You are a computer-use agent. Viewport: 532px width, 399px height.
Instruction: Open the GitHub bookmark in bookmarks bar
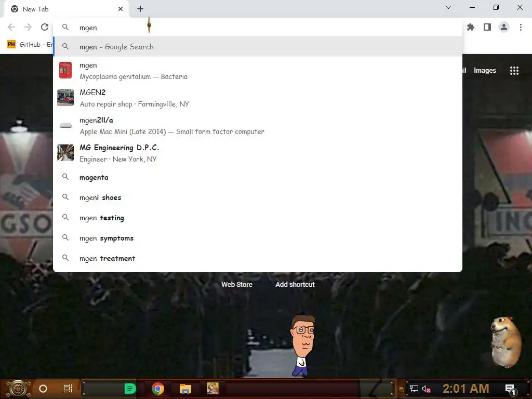[30, 45]
